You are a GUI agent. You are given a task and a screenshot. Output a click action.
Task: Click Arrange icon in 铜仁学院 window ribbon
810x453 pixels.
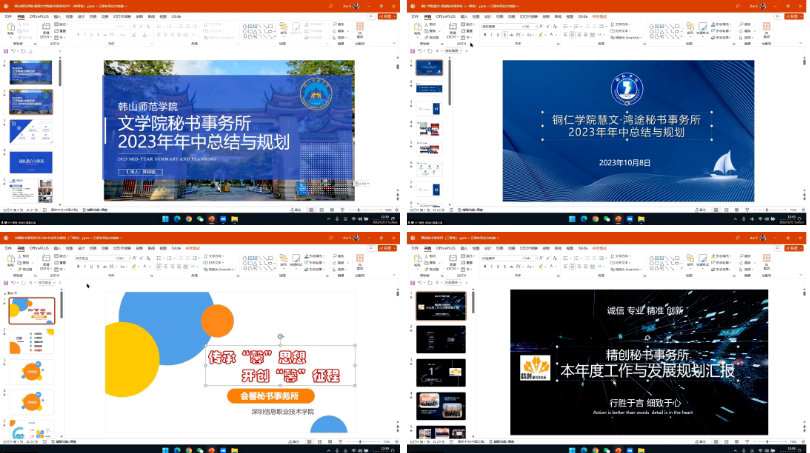click(690, 26)
